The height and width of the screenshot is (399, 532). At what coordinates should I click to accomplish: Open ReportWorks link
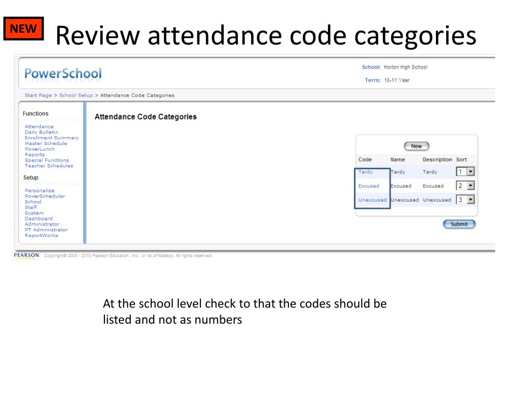pyautogui.click(x=42, y=235)
